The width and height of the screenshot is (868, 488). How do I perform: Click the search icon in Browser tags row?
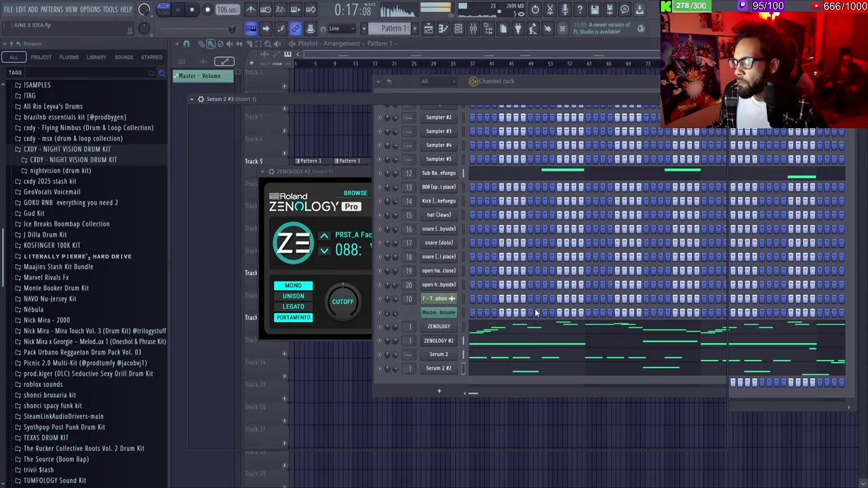[161, 73]
